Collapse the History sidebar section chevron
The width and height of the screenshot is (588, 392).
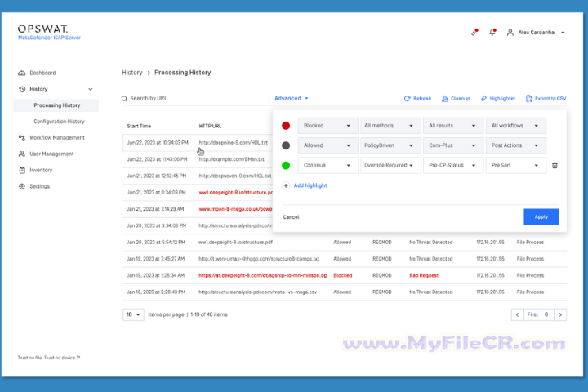91,89
